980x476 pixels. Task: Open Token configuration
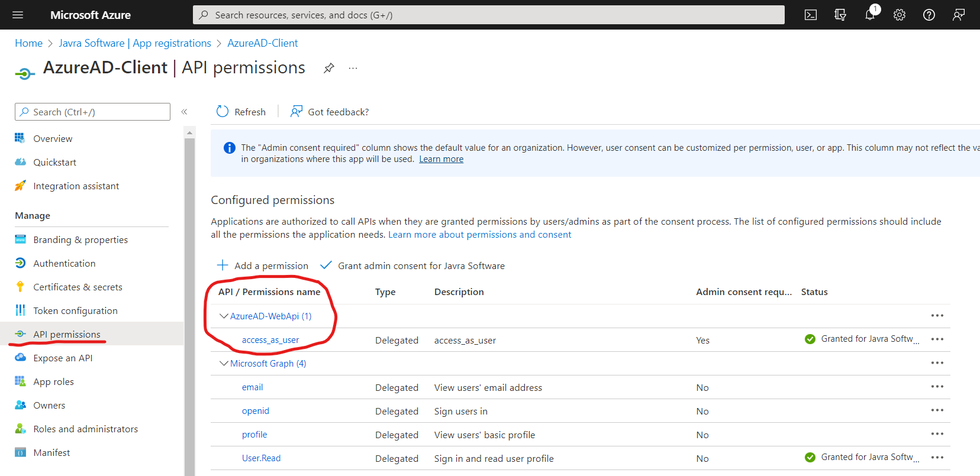point(75,310)
